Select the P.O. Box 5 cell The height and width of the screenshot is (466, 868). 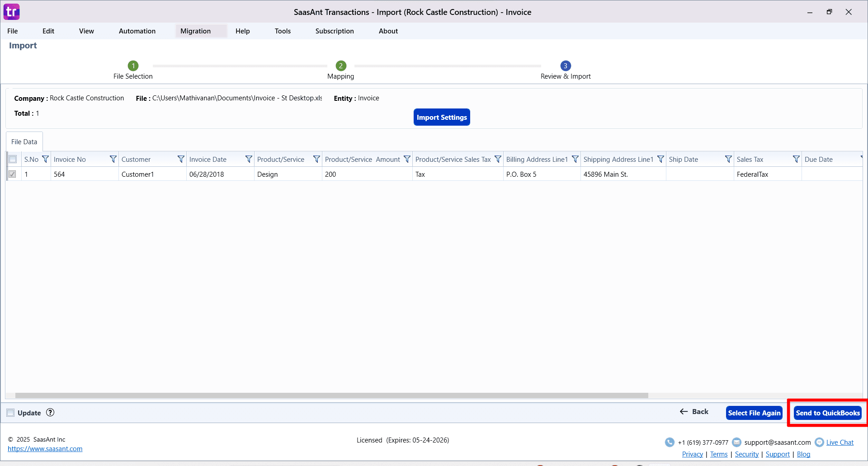542,174
